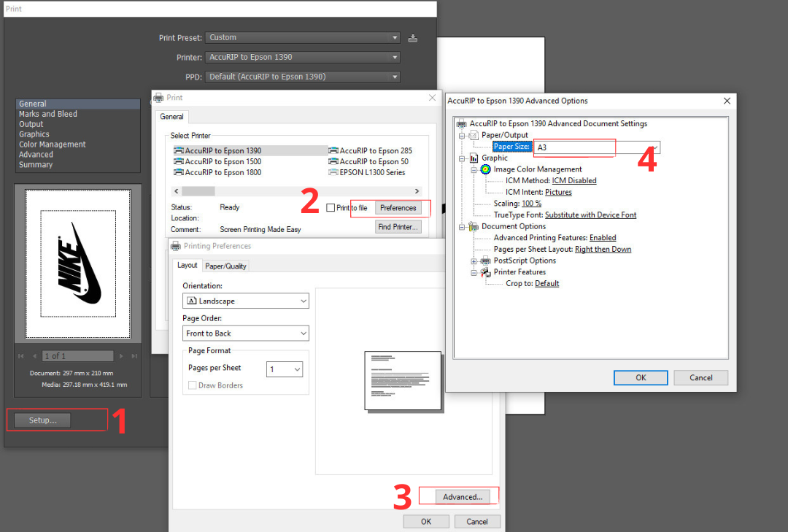This screenshot has width=788, height=532.
Task: Click the Crop to Default value
Action: (546, 284)
